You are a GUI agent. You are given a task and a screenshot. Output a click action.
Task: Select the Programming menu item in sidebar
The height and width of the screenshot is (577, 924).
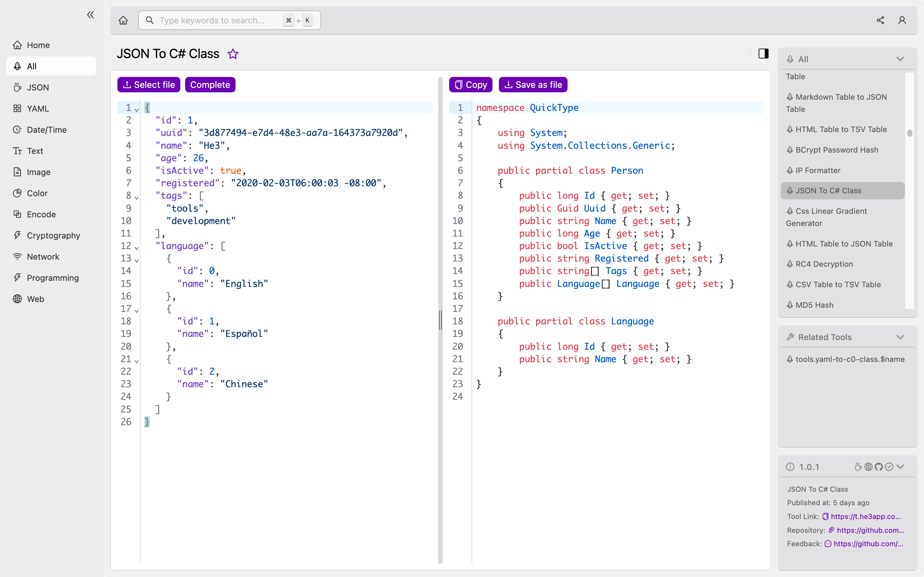(53, 278)
